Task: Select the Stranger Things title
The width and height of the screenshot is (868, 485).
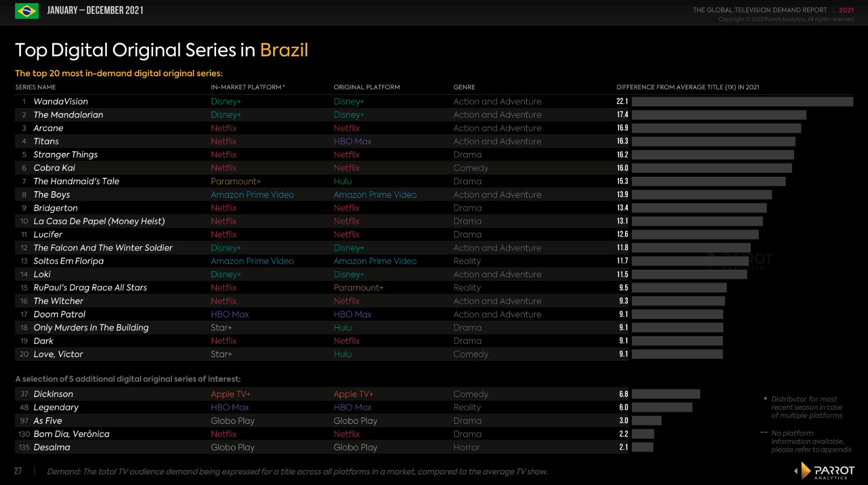Action: click(66, 155)
